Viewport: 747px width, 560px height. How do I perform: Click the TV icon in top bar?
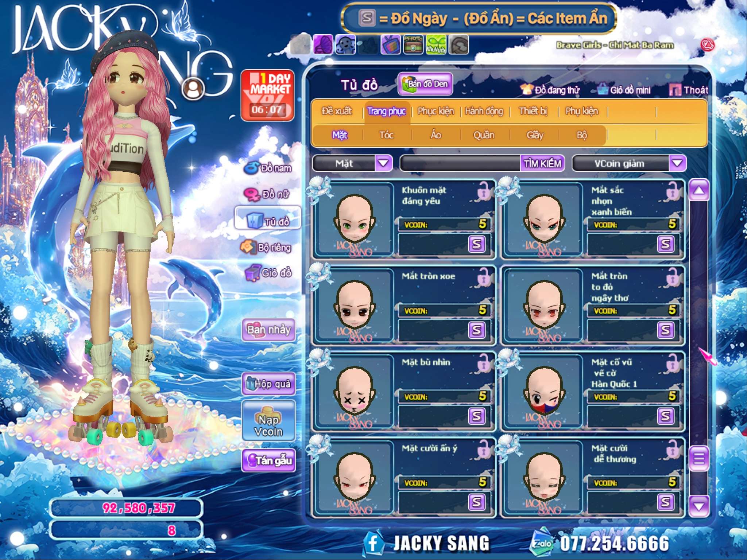pos(391,45)
